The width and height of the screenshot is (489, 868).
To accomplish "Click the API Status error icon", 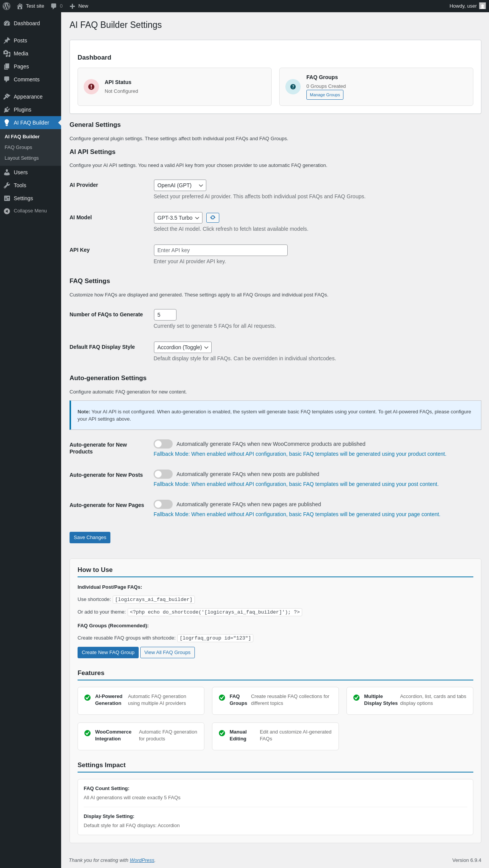I will (91, 87).
